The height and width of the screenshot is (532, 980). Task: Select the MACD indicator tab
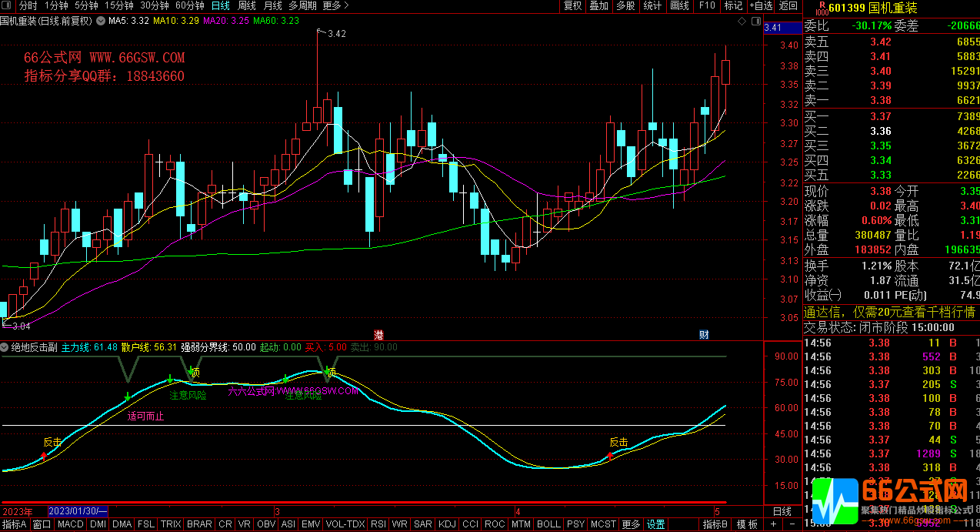click(70, 524)
